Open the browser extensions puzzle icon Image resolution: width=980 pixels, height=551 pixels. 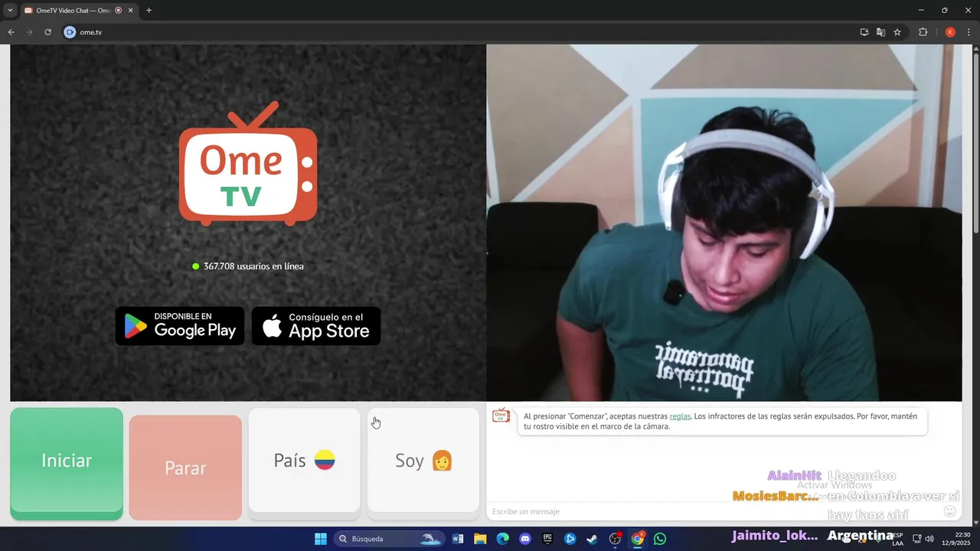923,32
